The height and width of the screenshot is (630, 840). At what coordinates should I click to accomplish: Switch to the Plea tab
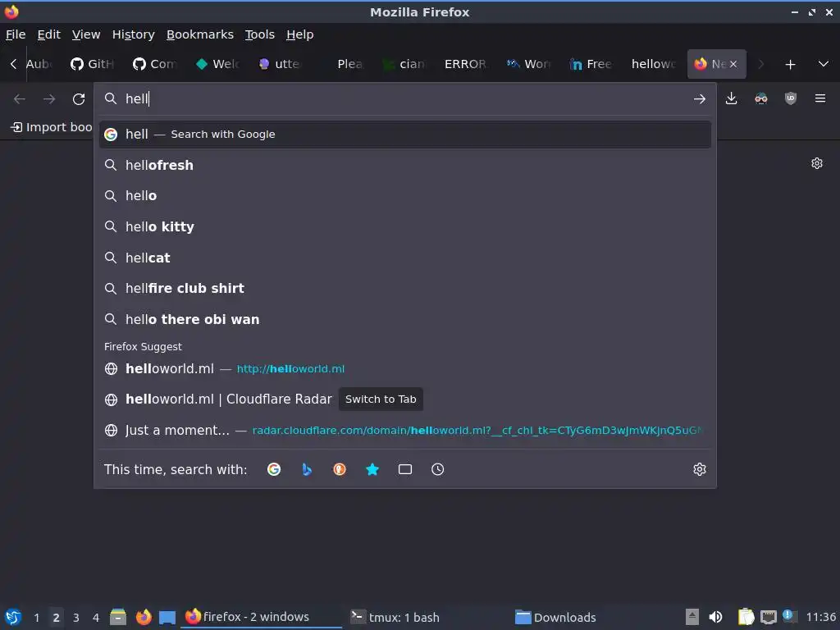tap(342, 64)
